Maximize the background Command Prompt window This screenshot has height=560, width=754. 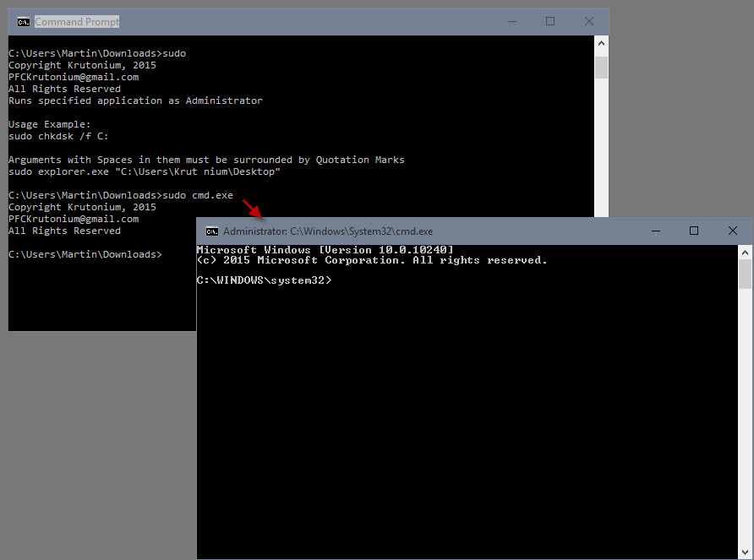[550, 22]
